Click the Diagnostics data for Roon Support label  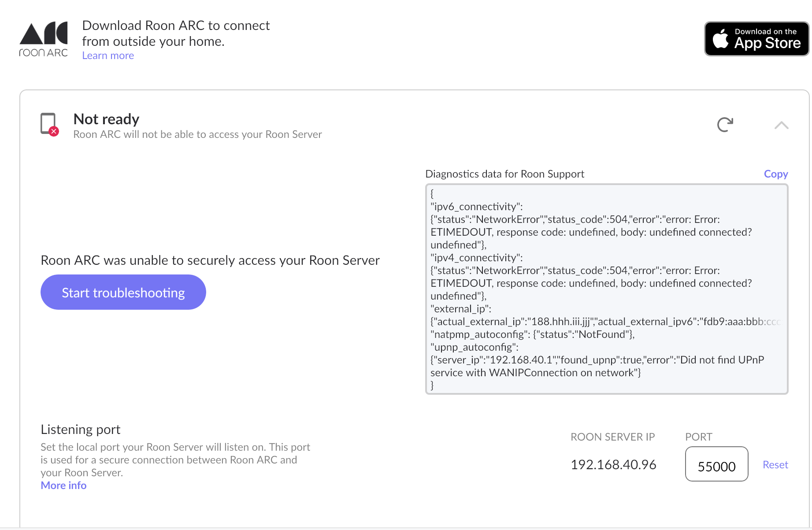504,174
